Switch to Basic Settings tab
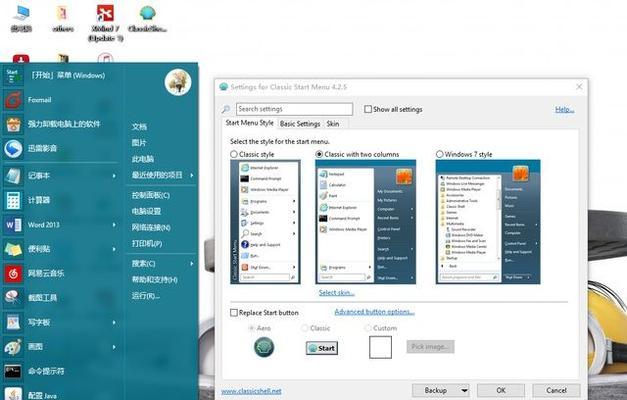 point(300,124)
